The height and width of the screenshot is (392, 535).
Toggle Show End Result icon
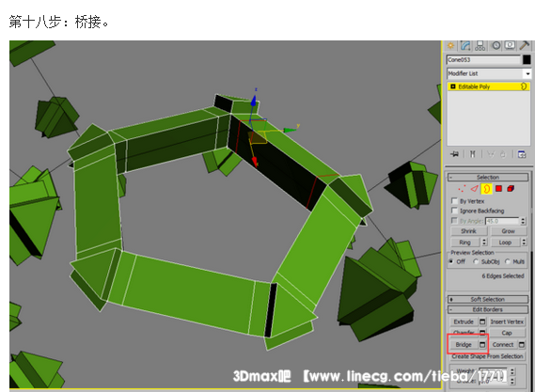[473, 154]
